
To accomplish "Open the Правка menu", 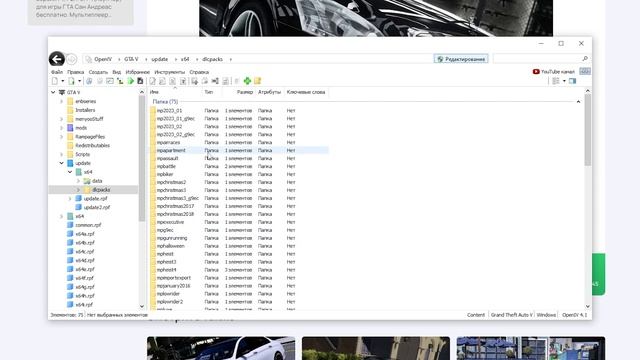I will pos(76,72).
